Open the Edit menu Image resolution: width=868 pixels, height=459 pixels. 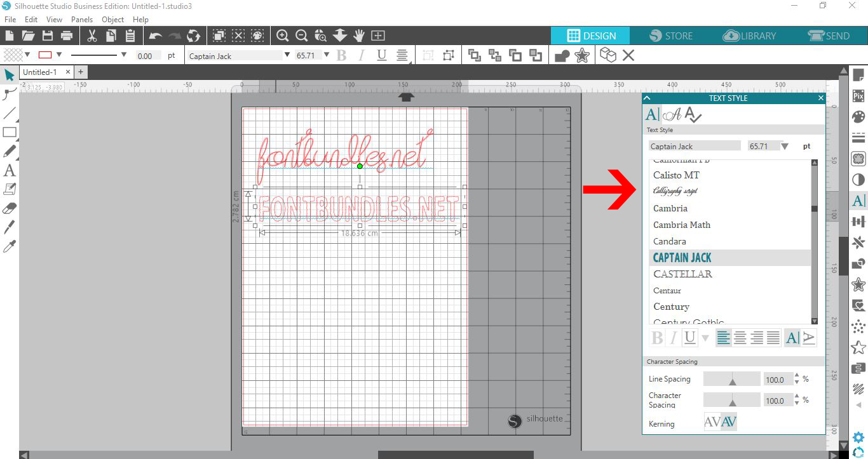coord(31,20)
